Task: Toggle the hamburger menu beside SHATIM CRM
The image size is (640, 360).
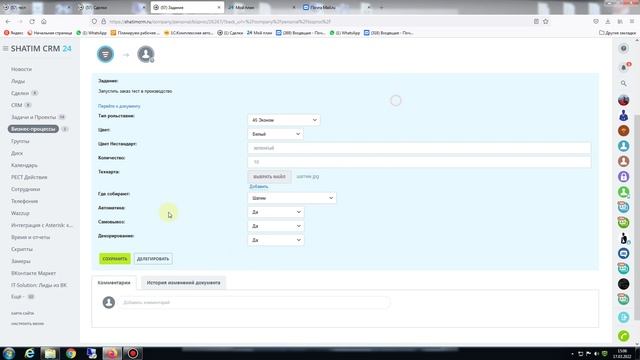Action: coord(5,49)
